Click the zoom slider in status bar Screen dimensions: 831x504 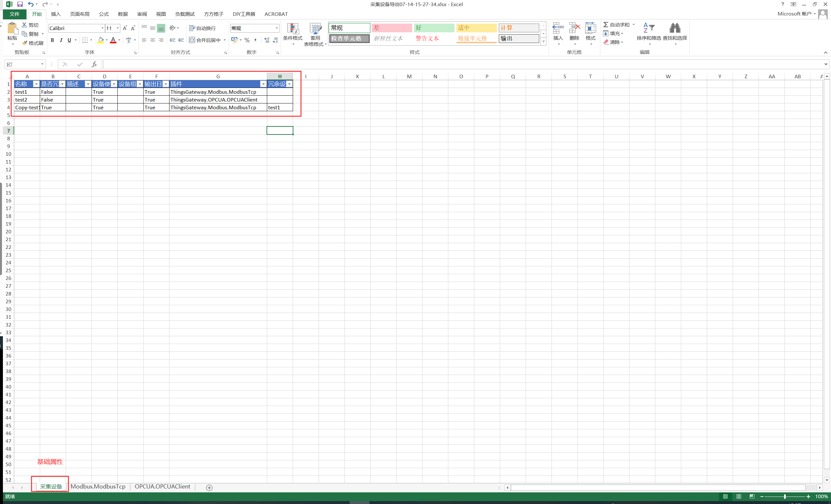(x=785, y=497)
